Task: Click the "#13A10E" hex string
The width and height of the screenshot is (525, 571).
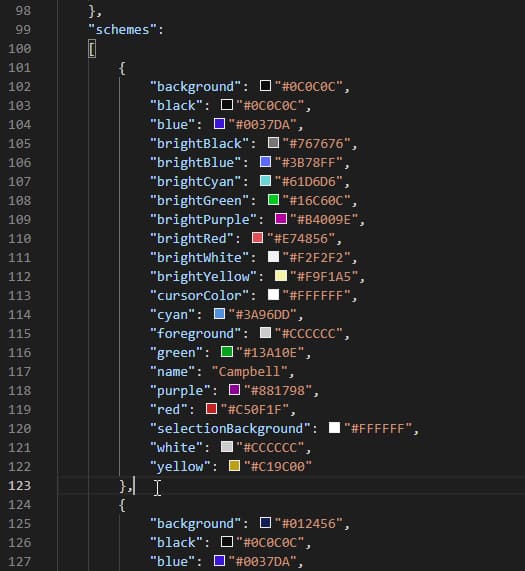Action: point(270,353)
